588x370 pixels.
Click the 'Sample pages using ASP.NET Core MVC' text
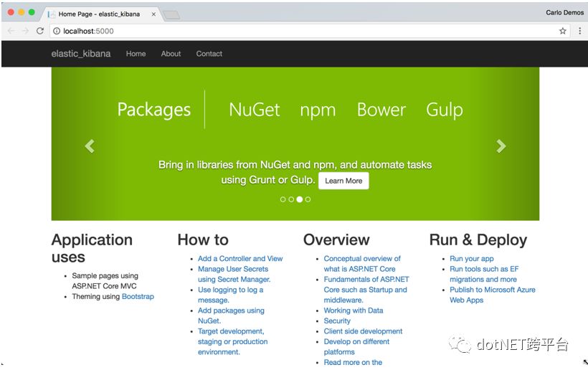105,281
